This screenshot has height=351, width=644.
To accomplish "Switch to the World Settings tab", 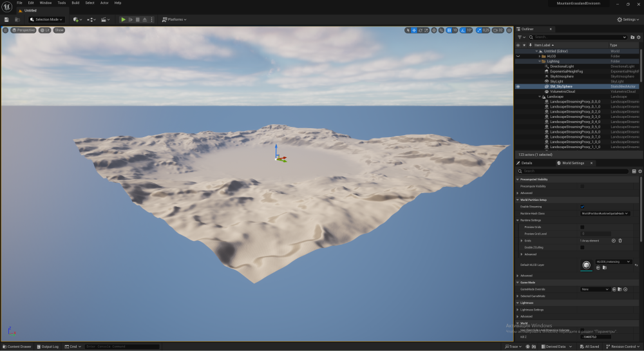I will [x=573, y=163].
